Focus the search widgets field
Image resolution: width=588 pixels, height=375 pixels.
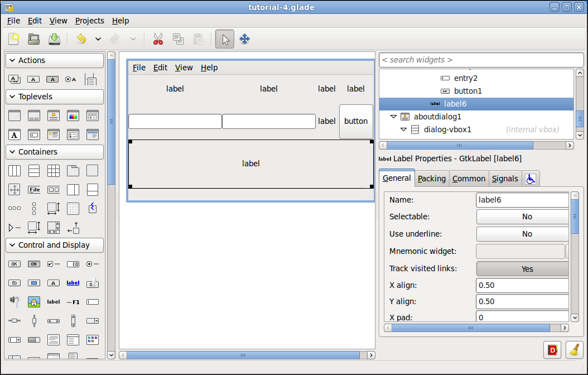[x=481, y=60]
